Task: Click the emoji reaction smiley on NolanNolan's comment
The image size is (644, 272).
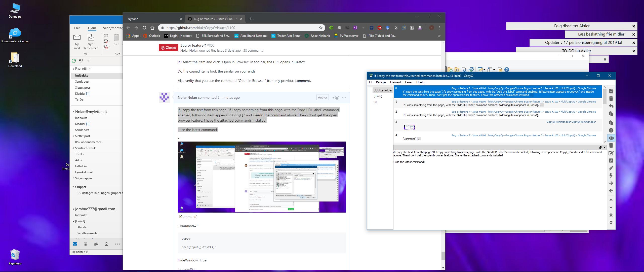Action: [x=336, y=97]
